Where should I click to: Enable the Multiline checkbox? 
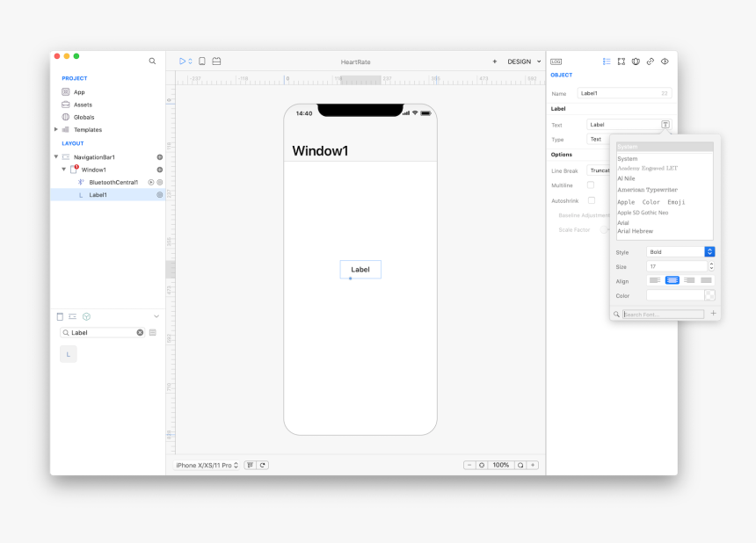591,185
